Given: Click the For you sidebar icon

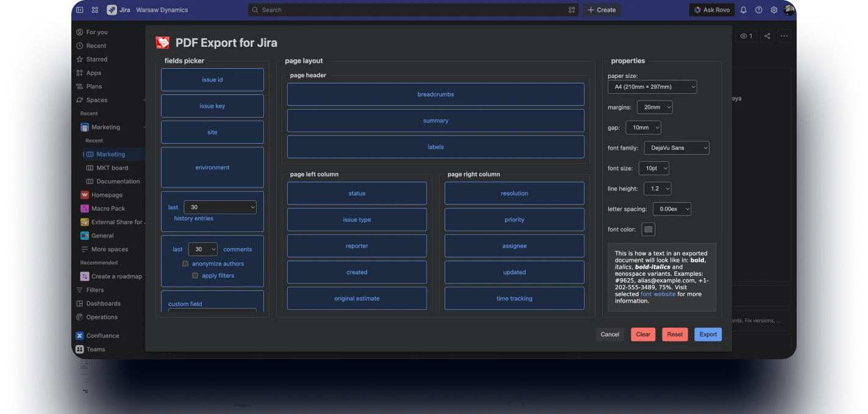Looking at the screenshot, I should coord(80,32).
